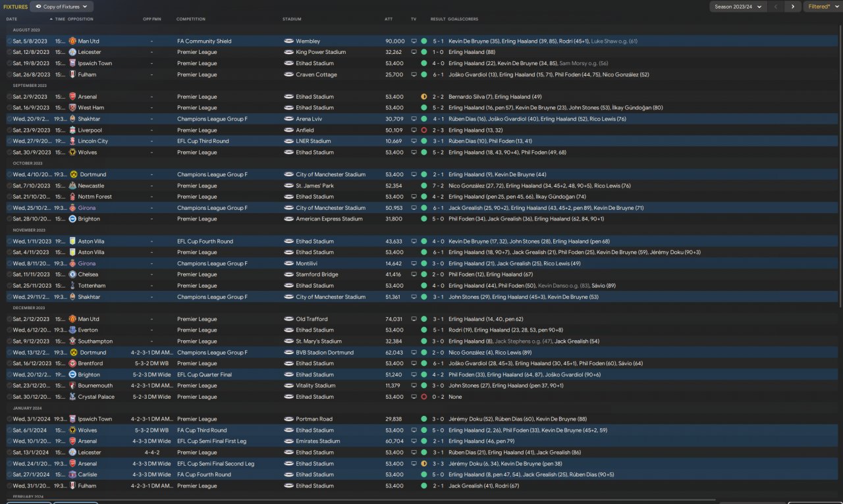Click the Bournemouth club badge
Image resolution: width=843 pixels, height=504 pixels.
pos(72,386)
